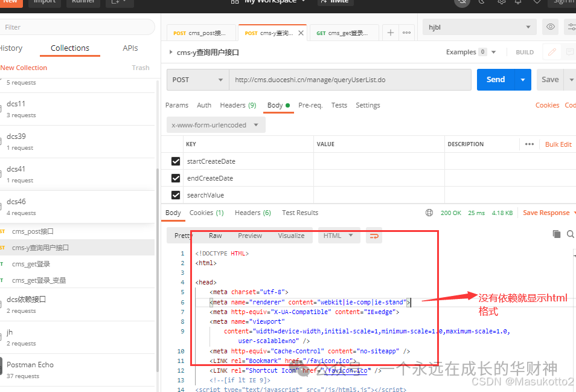Select Preview response view
This screenshot has width=576, height=392.
[250, 236]
